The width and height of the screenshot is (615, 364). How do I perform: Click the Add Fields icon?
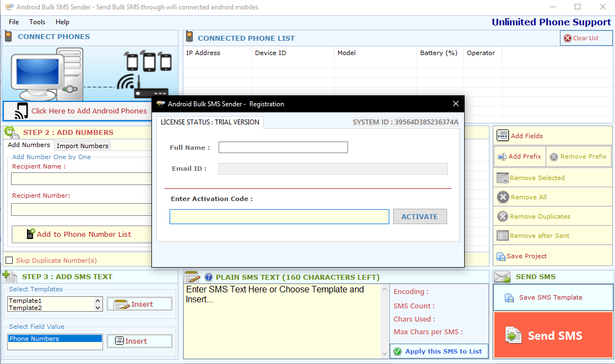tap(502, 136)
